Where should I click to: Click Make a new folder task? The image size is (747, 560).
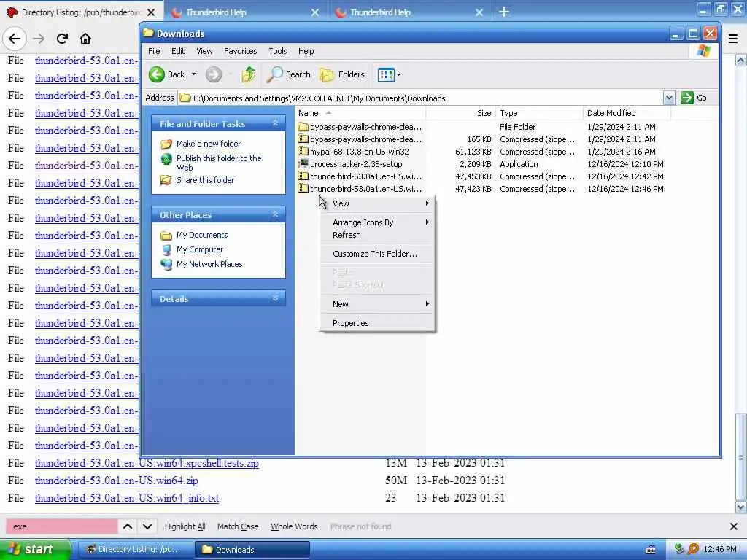pyautogui.click(x=208, y=144)
